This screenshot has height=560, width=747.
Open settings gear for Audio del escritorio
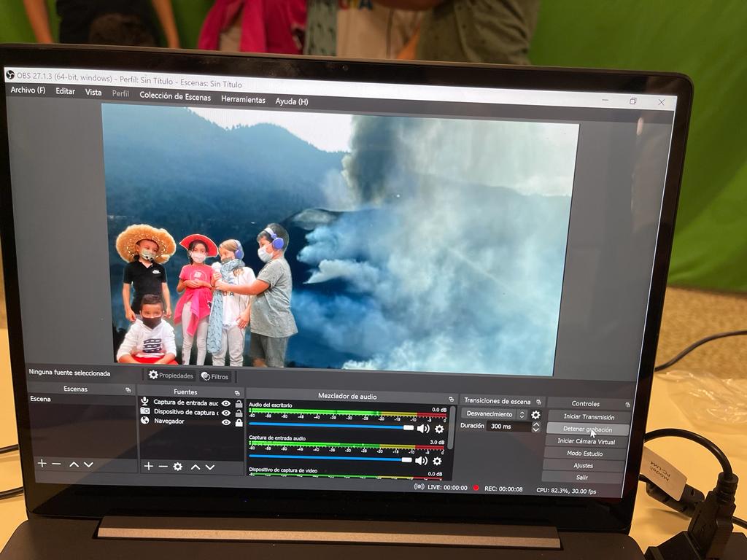439,429
